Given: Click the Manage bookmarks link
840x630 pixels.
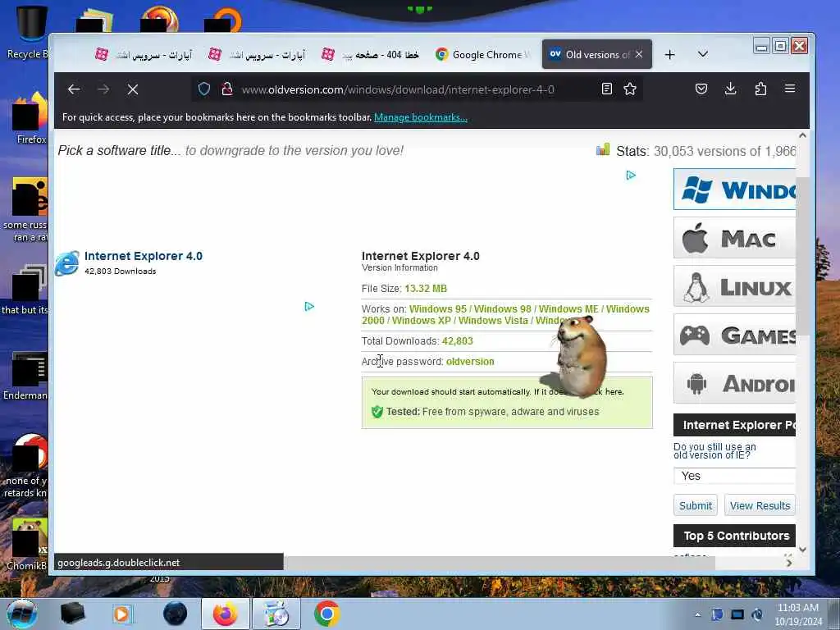Looking at the screenshot, I should (421, 117).
